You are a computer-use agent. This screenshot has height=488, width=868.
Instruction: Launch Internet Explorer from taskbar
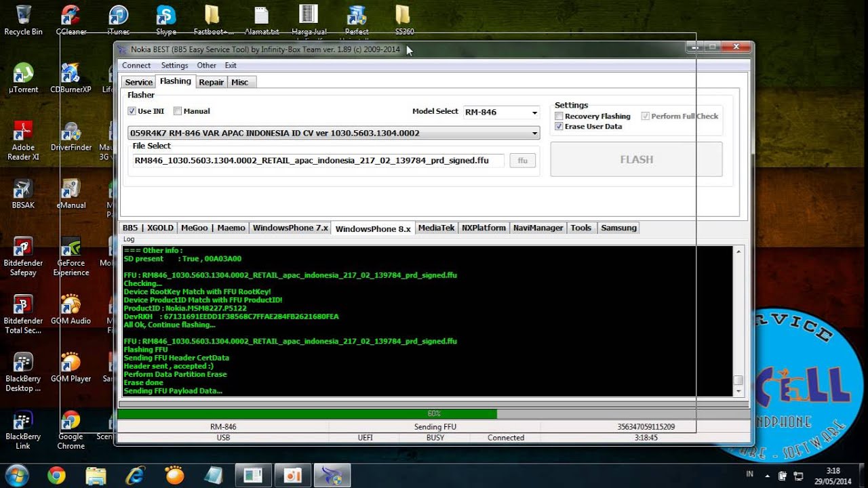point(136,475)
